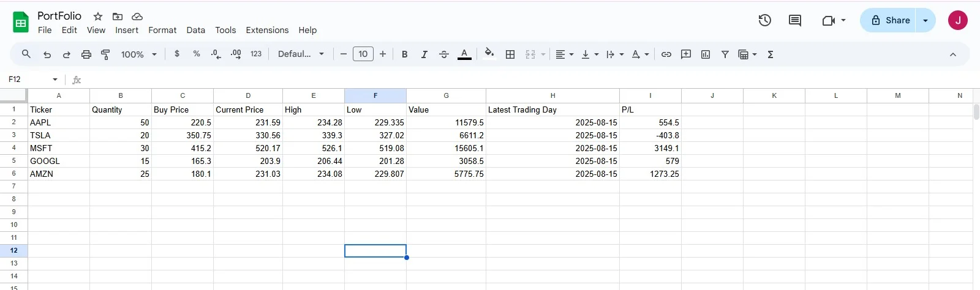
Task: Increase decimal places
Action: point(236,54)
